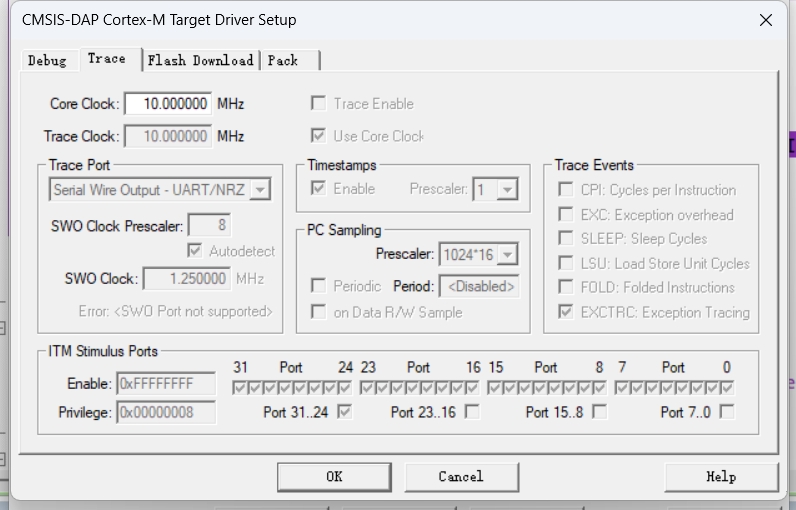
Task: Click the Core Clock input field
Action: coord(167,104)
